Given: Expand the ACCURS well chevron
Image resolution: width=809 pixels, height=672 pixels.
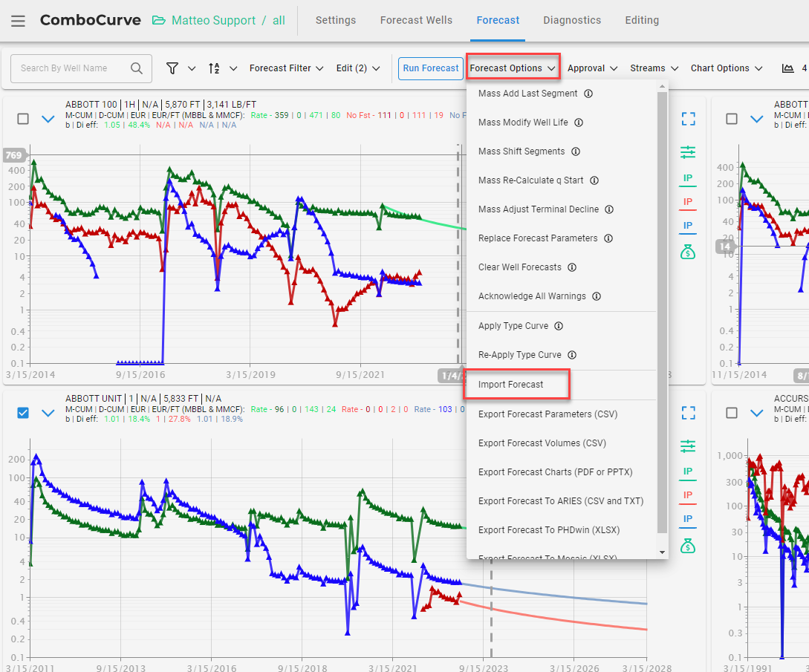Looking at the screenshot, I should 757,413.
